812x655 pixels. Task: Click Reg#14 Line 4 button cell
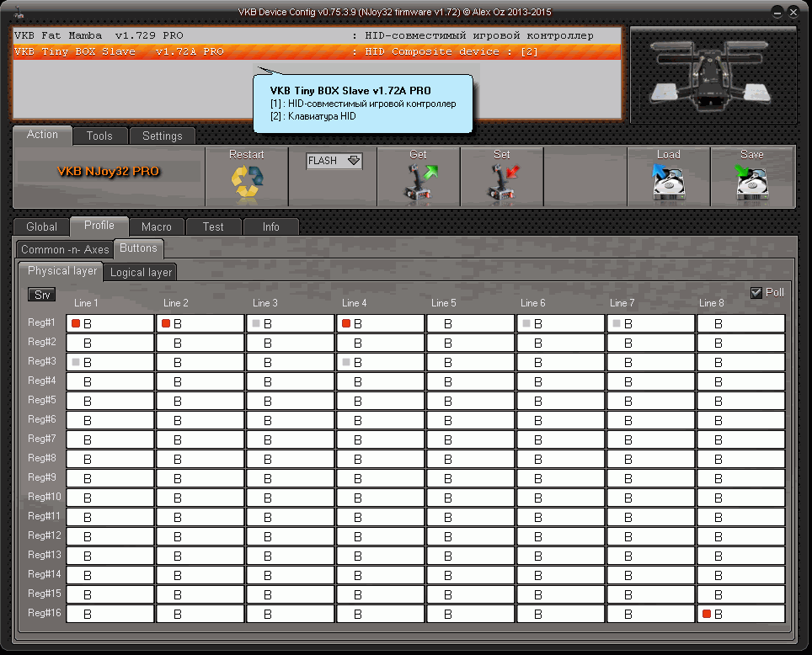[x=381, y=575]
